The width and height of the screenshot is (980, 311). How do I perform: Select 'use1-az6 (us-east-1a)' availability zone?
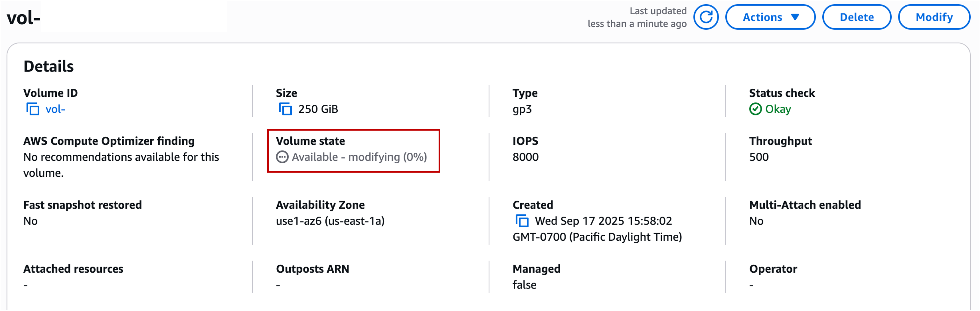[x=330, y=221]
